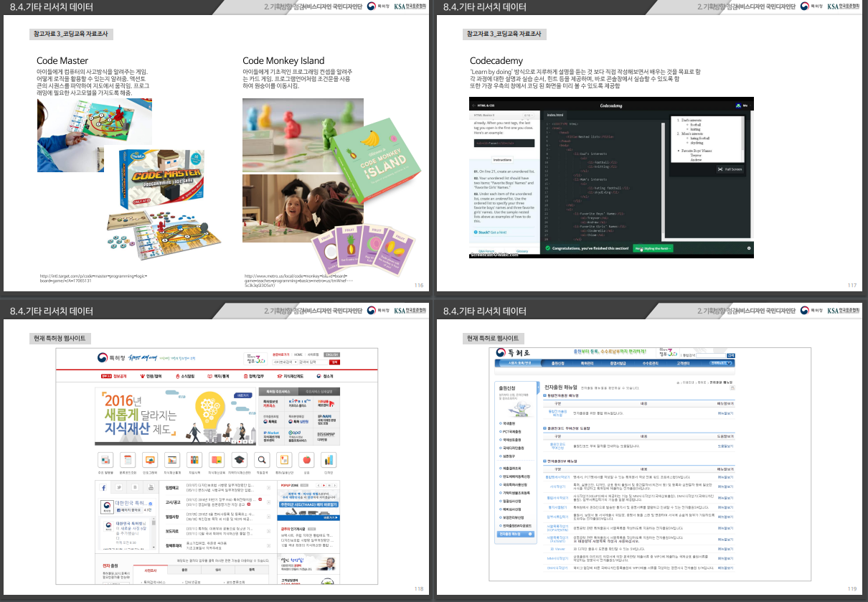
Task: Click the 특허로 unified search input field
Action: [710, 355]
